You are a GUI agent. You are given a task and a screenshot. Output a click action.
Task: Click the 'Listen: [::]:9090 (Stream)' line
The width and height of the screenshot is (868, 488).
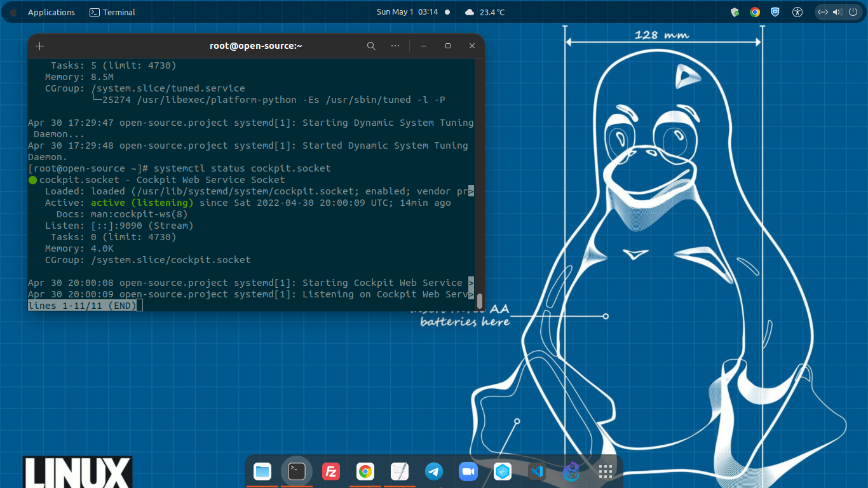pos(119,226)
